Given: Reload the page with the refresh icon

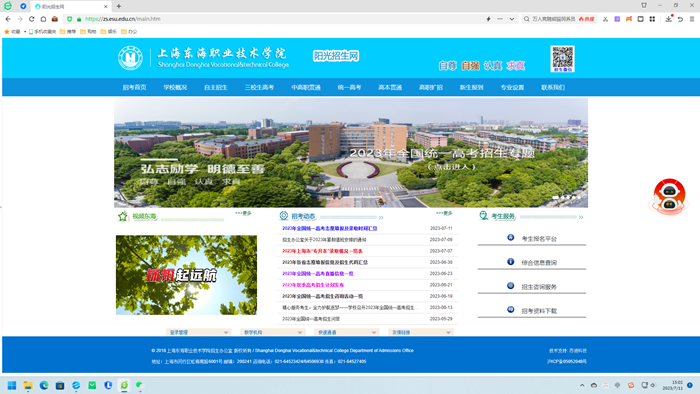Looking at the screenshot, I should pos(31,19).
